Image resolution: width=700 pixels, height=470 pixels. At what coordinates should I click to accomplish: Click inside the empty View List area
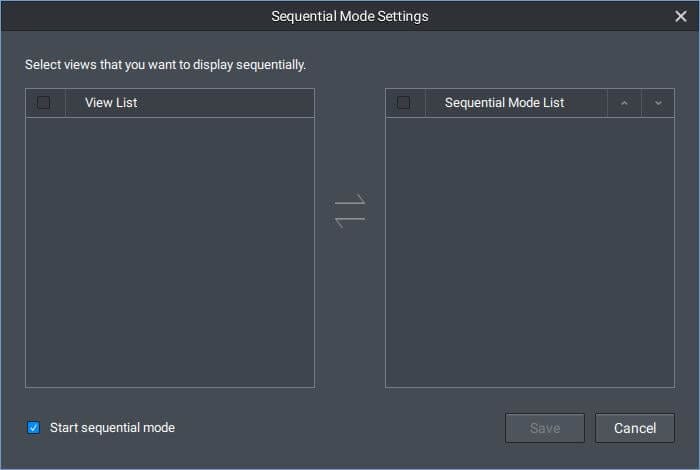point(170,250)
